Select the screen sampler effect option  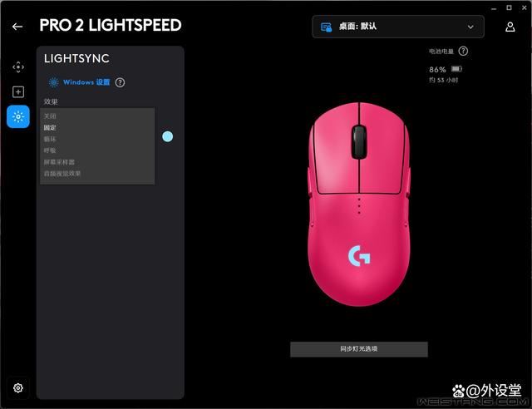click(59, 162)
